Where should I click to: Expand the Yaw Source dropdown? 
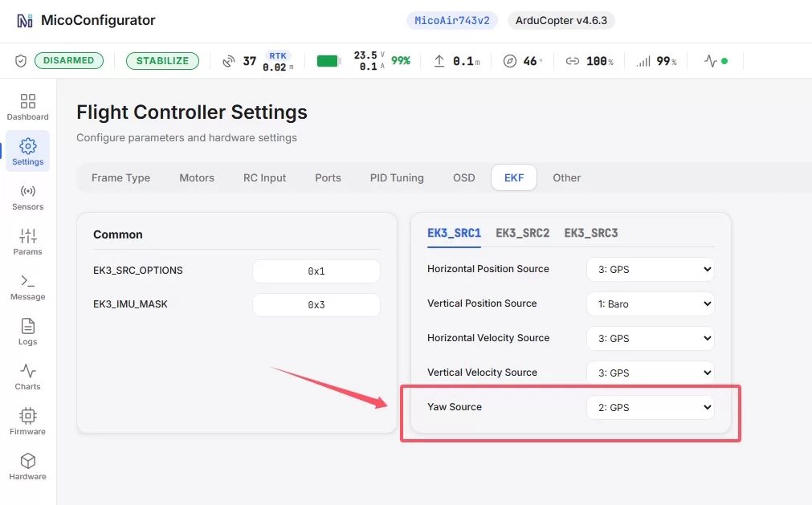tap(651, 408)
